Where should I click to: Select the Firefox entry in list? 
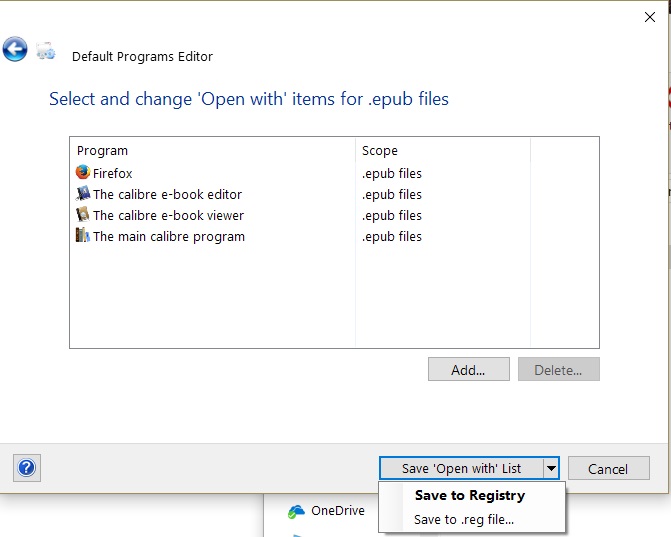(112, 173)
